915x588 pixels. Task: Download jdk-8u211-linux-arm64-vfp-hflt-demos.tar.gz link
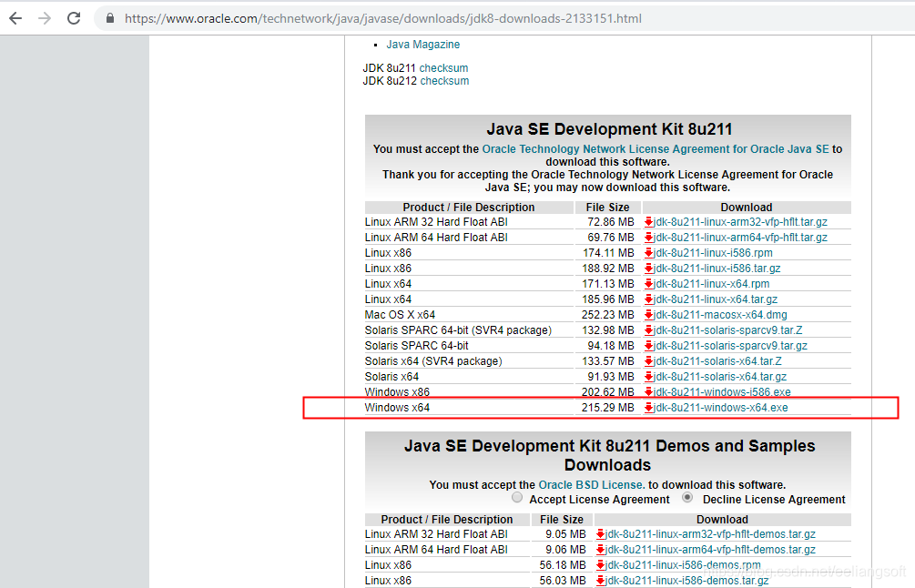tap(711, 550)
